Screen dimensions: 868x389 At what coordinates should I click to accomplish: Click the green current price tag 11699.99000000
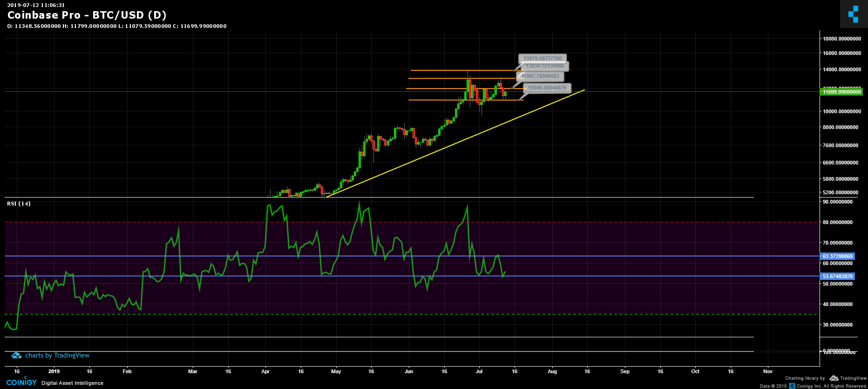842,92
